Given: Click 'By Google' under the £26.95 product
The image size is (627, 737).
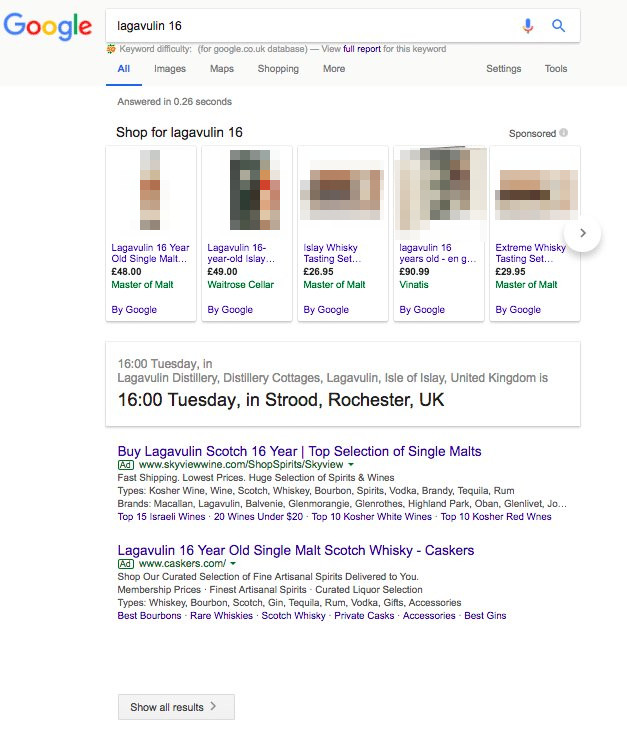Looking at the screenshot, I should pyautogui.click(x=326, y=310).
